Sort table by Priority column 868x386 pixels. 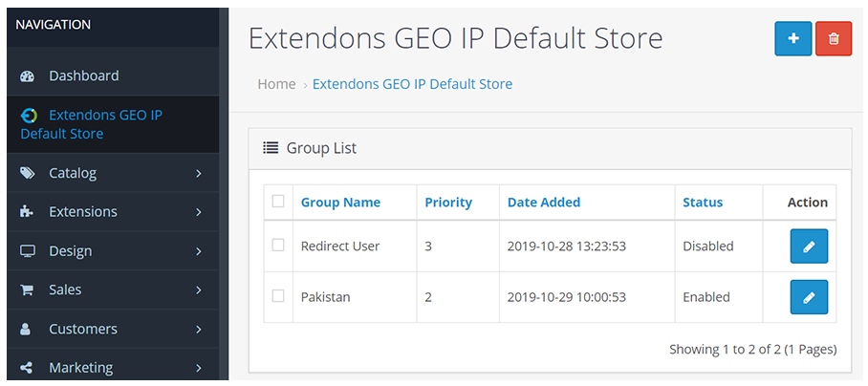coord(448,203)
